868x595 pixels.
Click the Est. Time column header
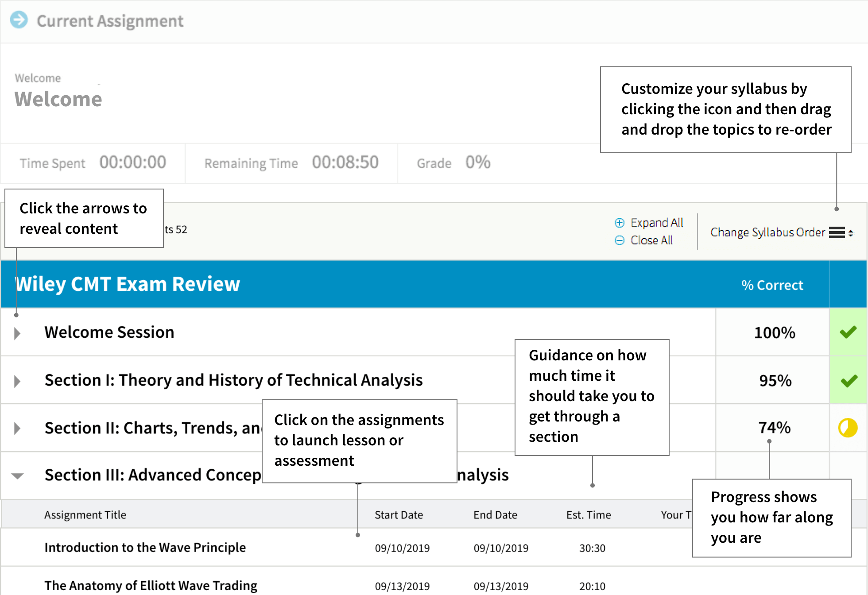pyautogui.click(x=589, y=515)
